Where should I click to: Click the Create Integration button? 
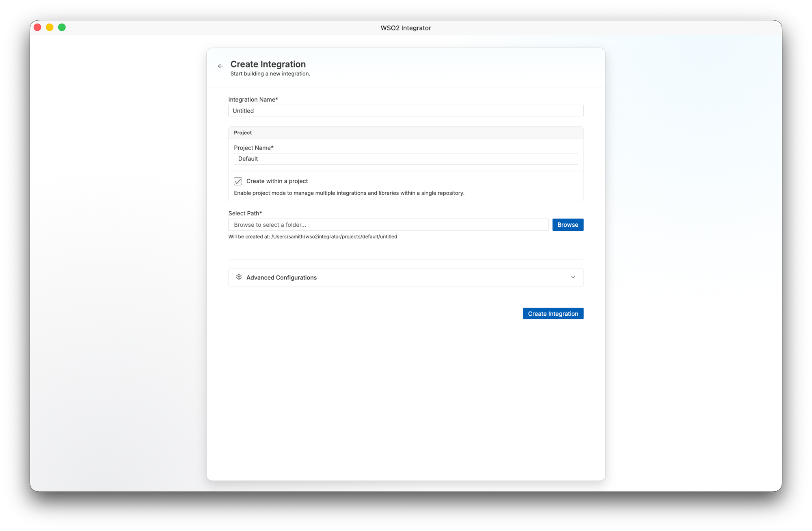point(553,314)
